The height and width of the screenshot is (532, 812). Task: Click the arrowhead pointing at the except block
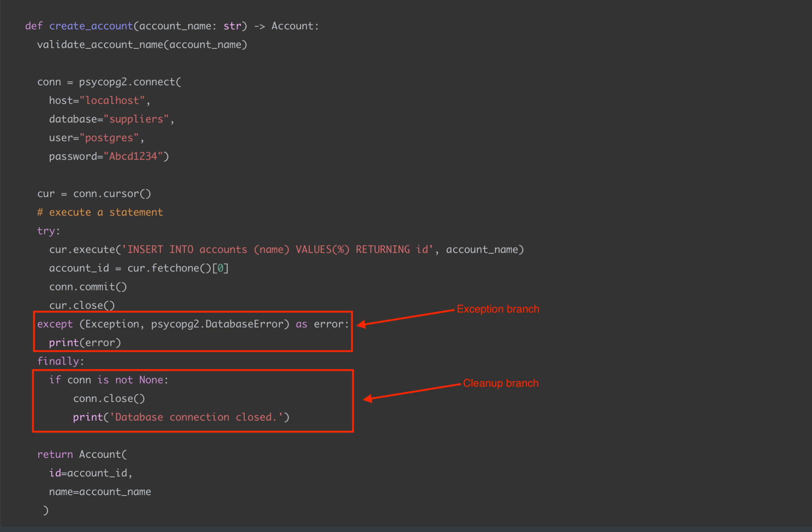[362, 325]
